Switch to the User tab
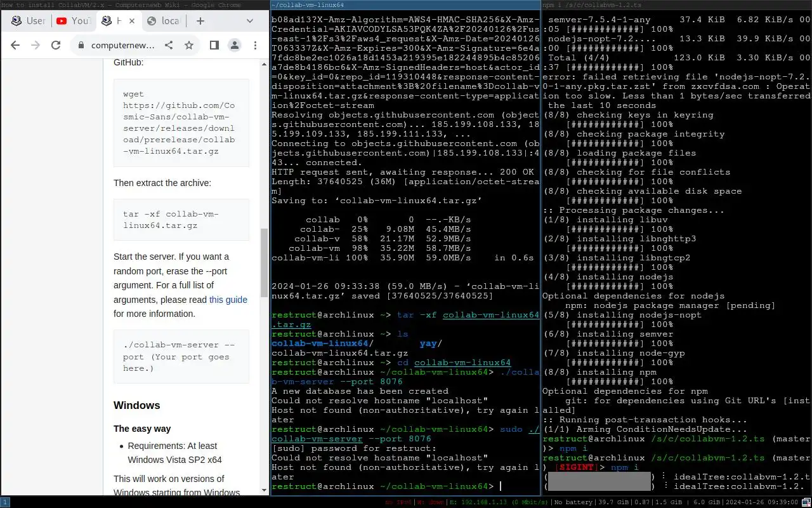The height and width of the screenshot is (508, 812). 29,21
